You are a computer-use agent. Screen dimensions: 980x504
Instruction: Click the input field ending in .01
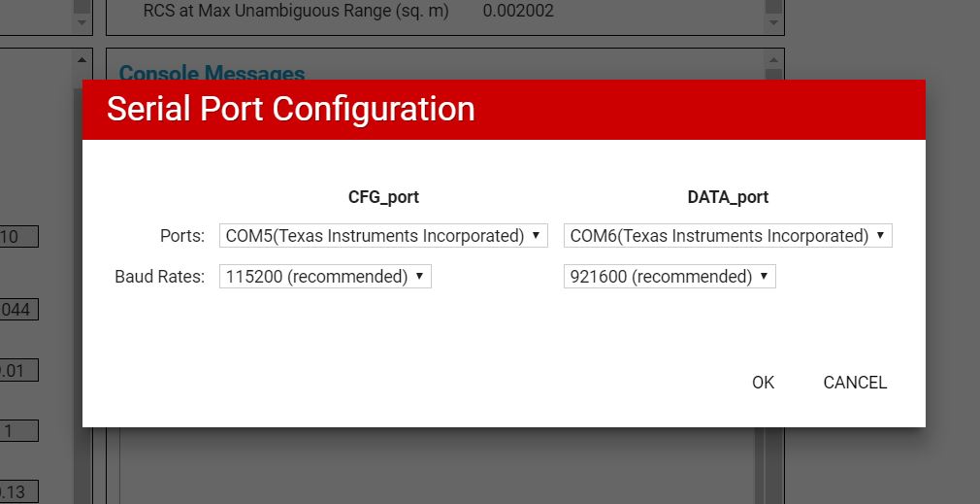(17, 370)
